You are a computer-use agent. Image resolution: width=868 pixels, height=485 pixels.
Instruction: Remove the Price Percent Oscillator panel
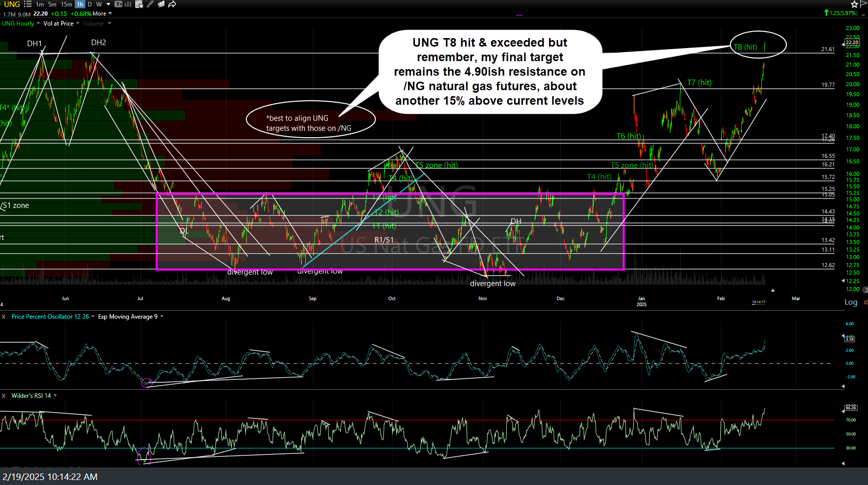tap(4, 317)
